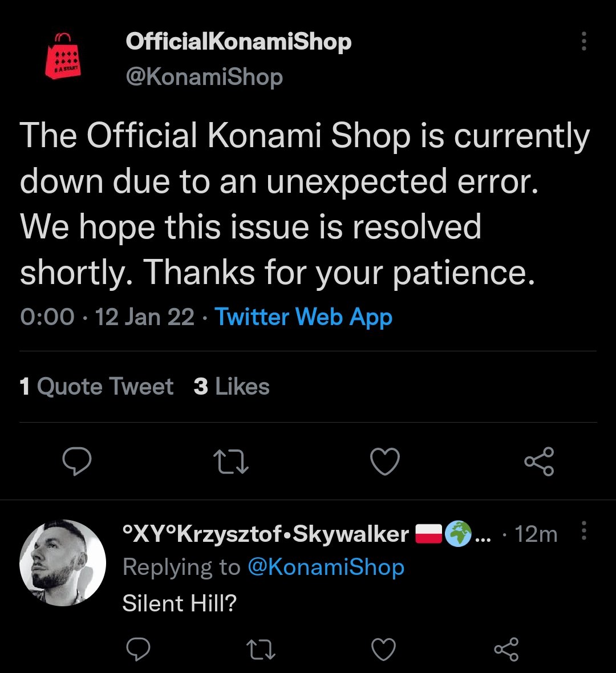Share the Konami Shop tweet
616x673 pixels.
(x=539, y=461)
